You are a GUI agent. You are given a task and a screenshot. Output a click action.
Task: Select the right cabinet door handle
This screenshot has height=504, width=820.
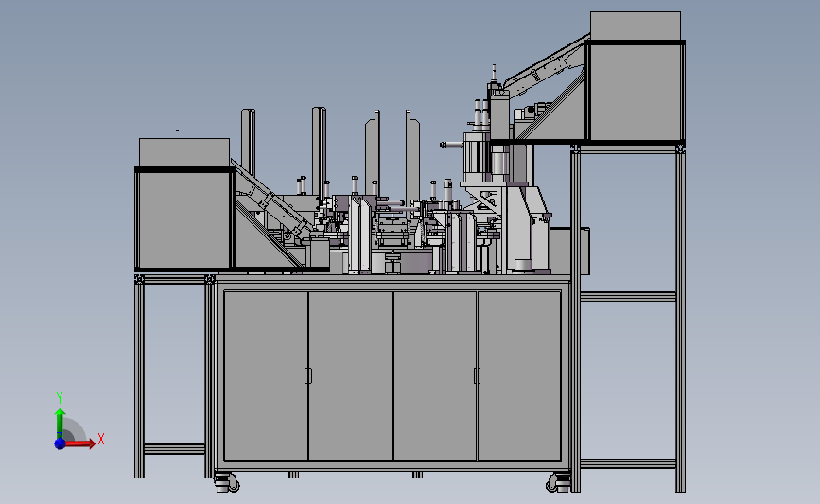pos(477,375)
